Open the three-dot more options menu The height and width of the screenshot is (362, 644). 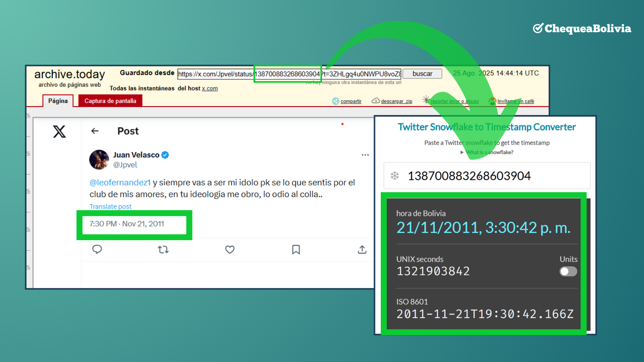pos(365,155)
